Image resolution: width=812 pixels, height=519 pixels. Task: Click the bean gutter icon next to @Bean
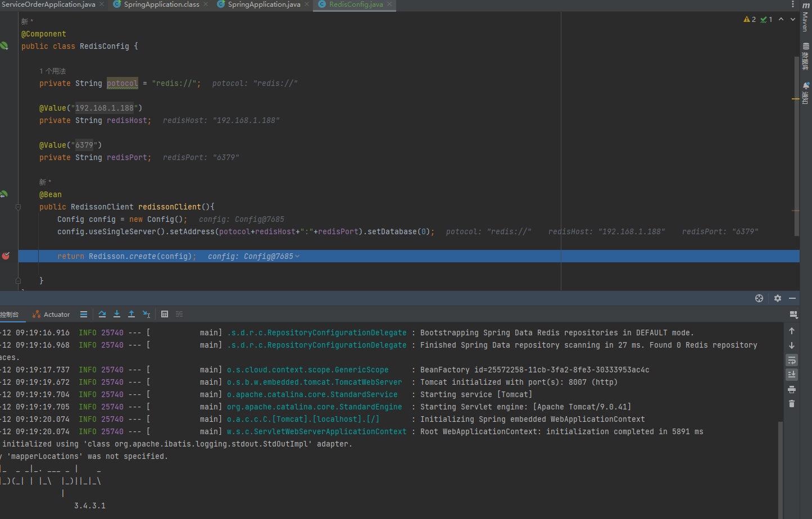point(4,194)
